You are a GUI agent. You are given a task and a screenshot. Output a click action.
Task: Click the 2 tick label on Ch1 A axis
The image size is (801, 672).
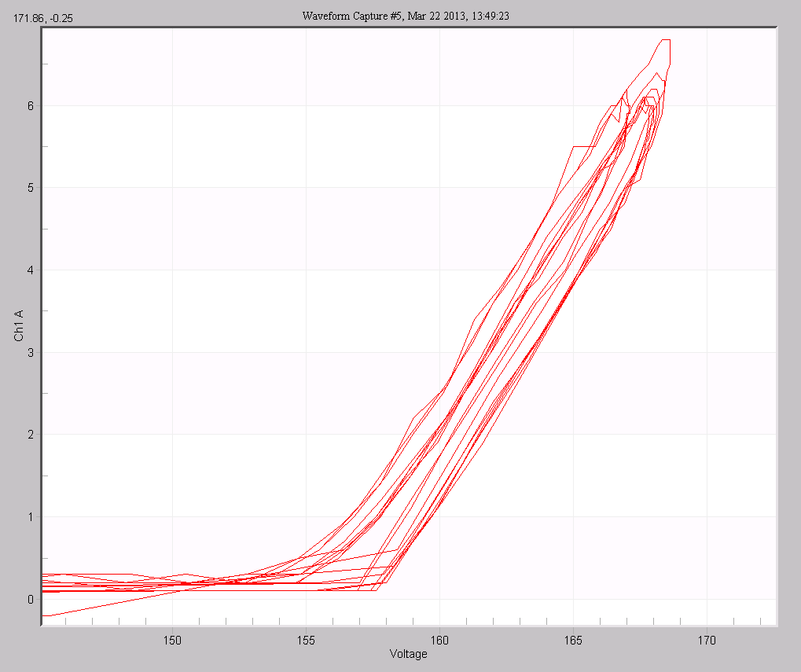tap(29, 434)
